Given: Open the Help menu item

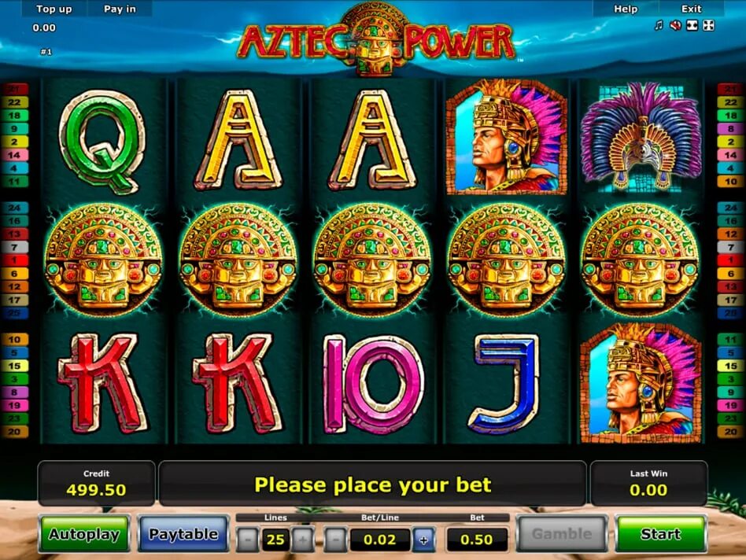Looking at the screenshot, I should [626, 9].
